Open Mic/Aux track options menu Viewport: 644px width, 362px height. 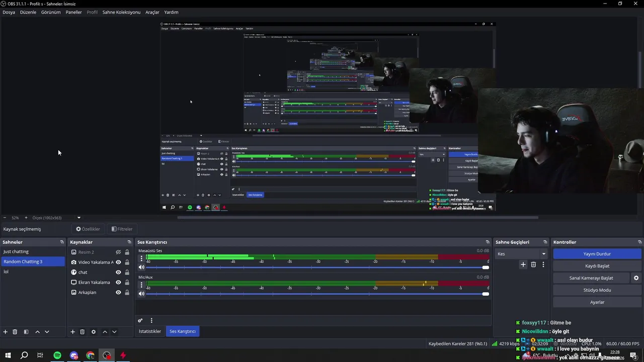(141, 285)
